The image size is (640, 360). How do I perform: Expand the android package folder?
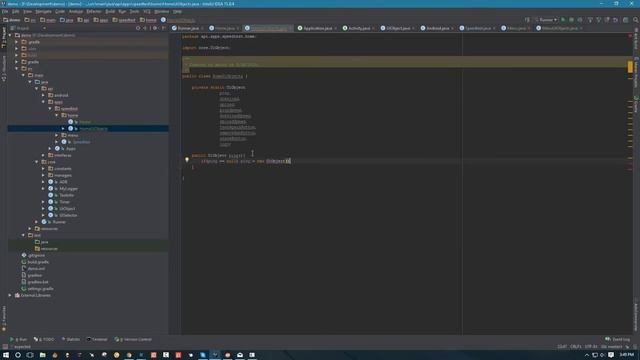(44, 95)
